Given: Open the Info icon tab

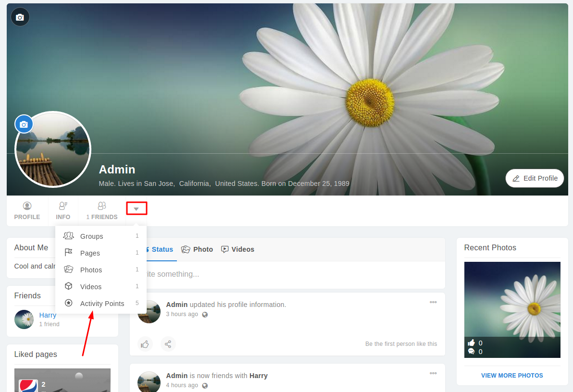Looking at the screenshot, I should click(63, 211).
